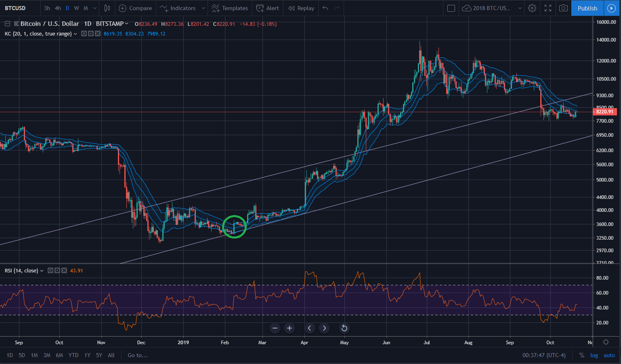Set date range to 1D

click(x=10, y=355)
